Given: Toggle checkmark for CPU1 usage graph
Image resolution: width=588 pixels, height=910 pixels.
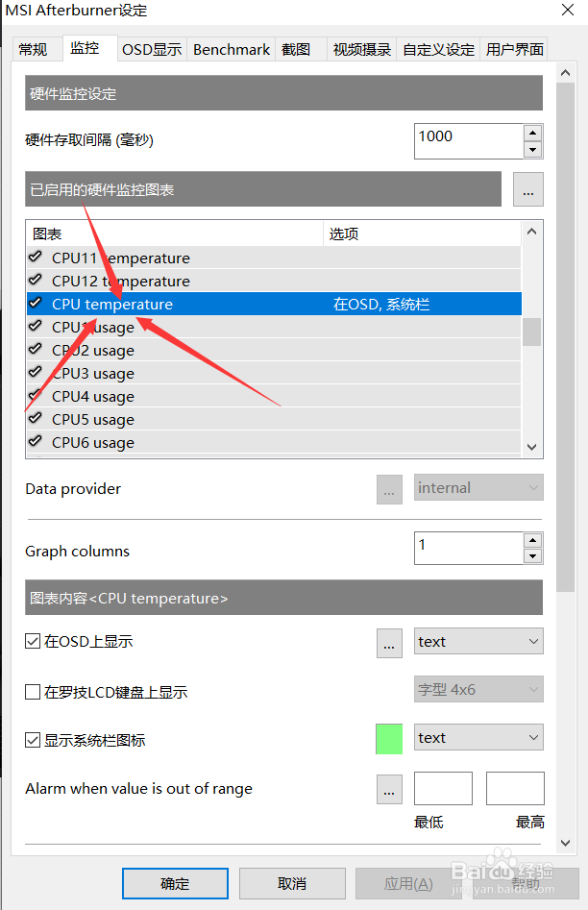Looking at the screenshot, I should pos(36,326).
